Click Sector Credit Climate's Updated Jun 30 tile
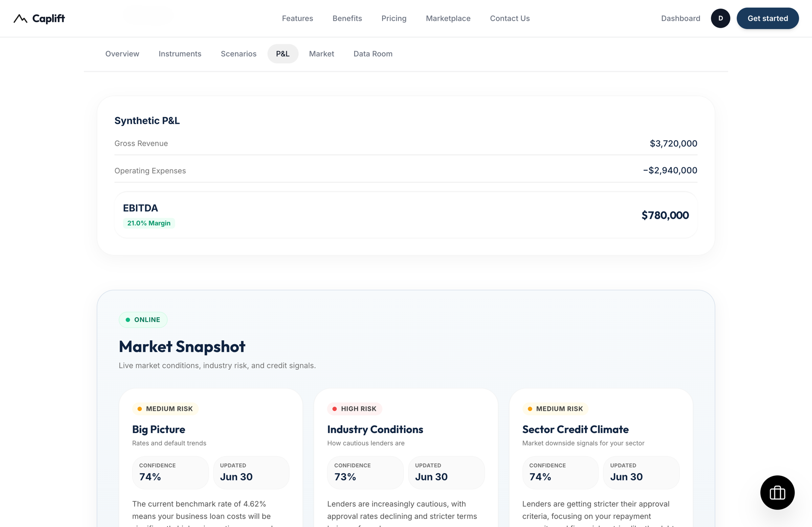 [641, 472]
